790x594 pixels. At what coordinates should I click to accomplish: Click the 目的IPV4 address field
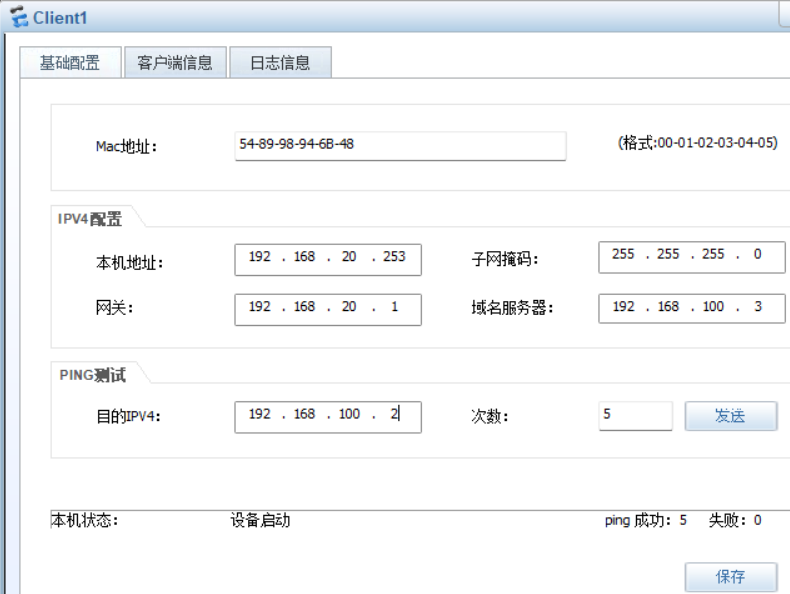[328, 417]
